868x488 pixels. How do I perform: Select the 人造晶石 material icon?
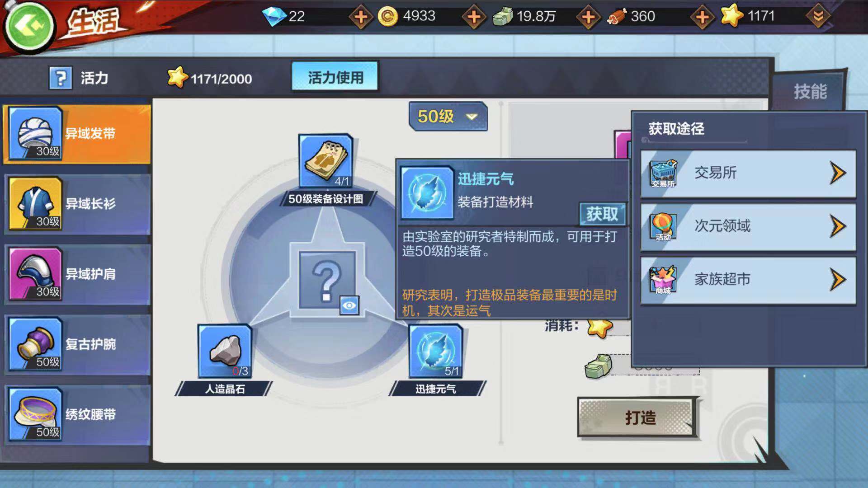pos(225,351)
